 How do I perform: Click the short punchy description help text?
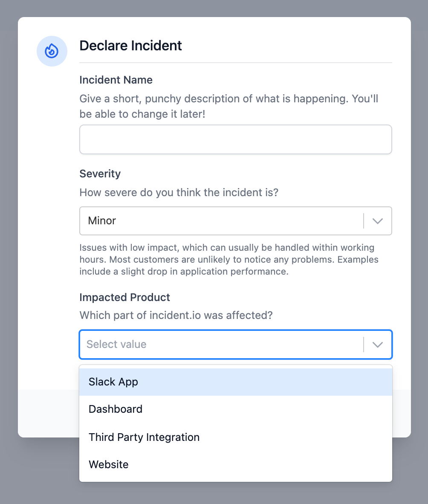click(229, 106)
